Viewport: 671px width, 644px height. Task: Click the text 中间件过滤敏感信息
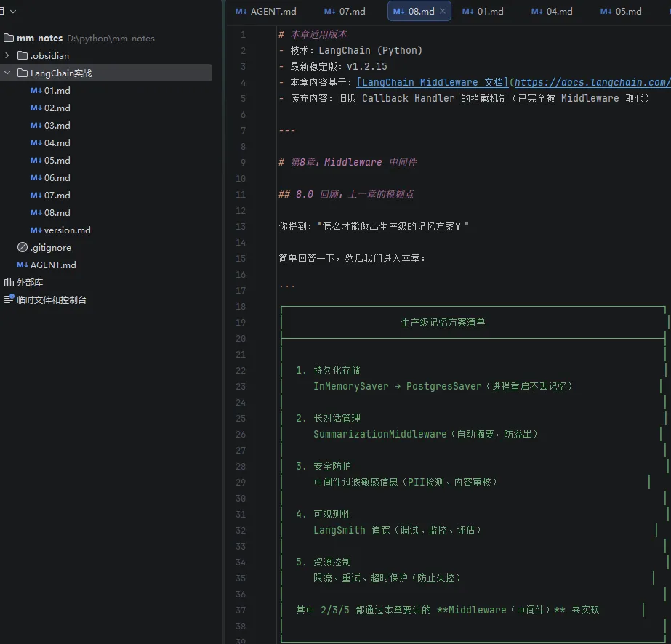click(355, 482)
